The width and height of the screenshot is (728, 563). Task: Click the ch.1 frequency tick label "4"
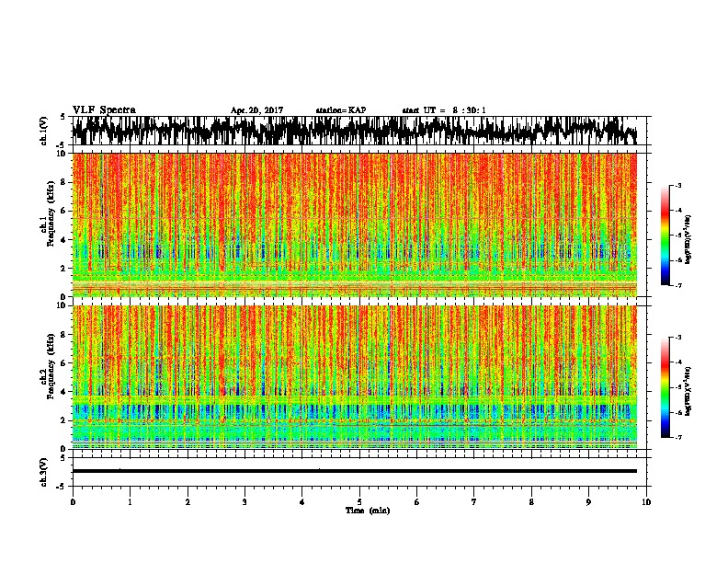[64, 240]
